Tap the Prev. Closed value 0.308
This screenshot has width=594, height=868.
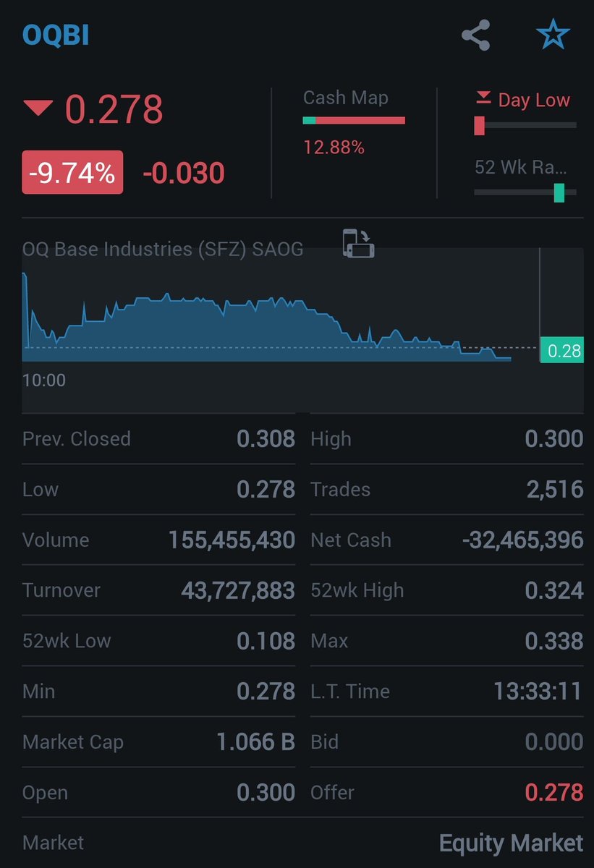(266, 439)
